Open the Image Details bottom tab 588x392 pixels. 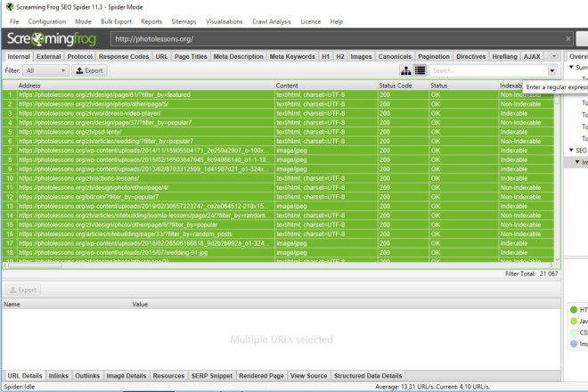(127, 375)
